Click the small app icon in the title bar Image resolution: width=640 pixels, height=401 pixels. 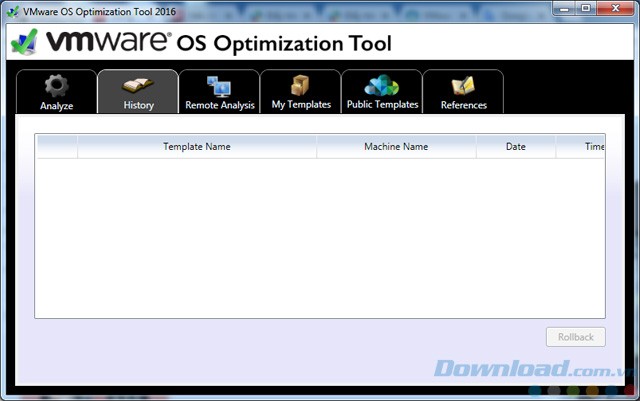point(11,9)
